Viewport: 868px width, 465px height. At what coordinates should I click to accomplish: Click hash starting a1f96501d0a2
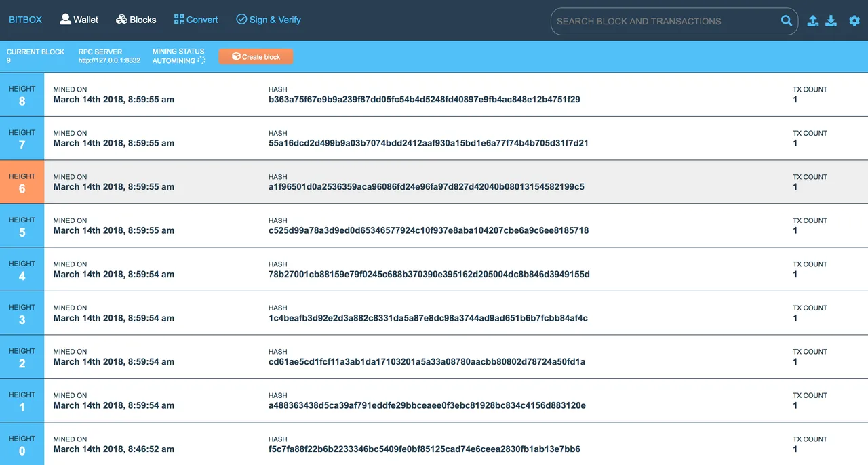(x=427, y=187)
